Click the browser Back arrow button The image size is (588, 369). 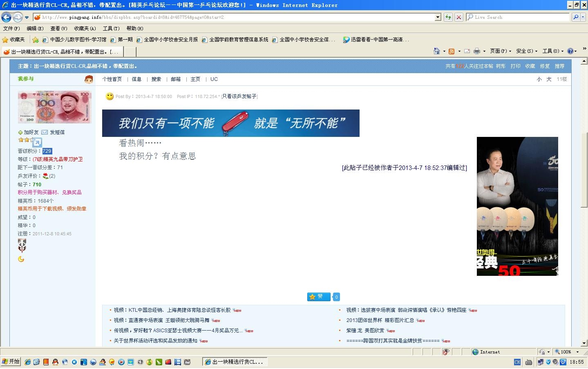coord(7,17)
